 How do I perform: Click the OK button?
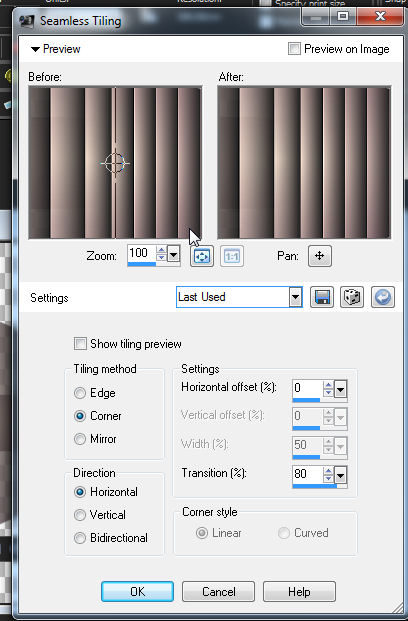137,592
